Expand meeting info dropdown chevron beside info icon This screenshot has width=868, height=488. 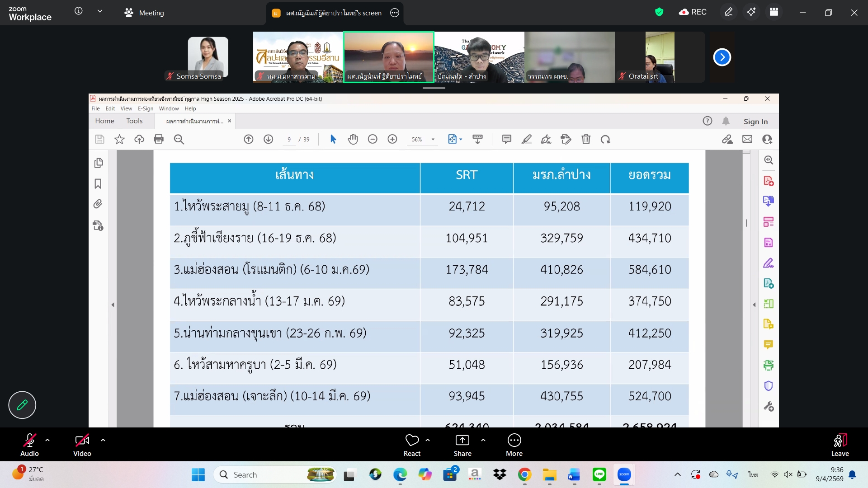pos(100,11)
